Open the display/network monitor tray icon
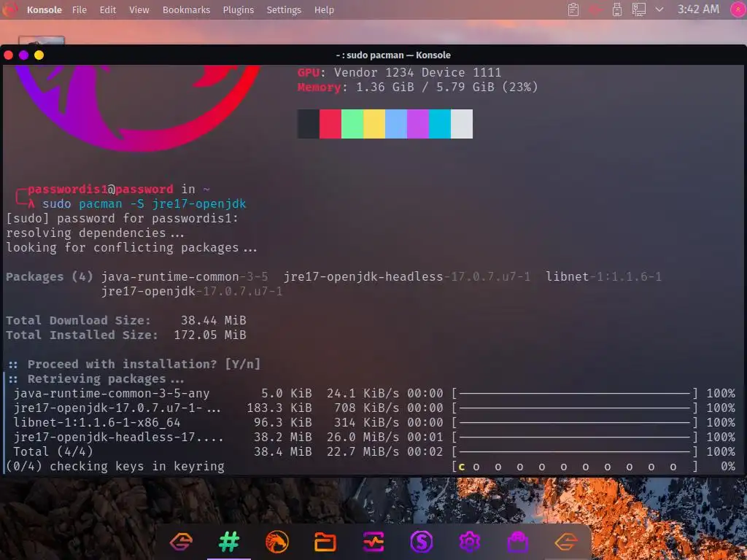The image size is (747, 560). pos(638,9)
